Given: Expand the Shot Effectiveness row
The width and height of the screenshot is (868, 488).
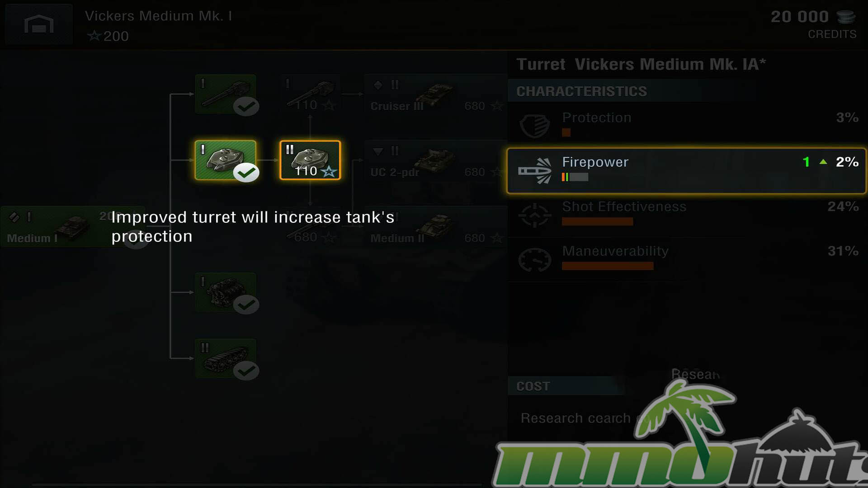Looking at the screenshot, I should (686, 215).
